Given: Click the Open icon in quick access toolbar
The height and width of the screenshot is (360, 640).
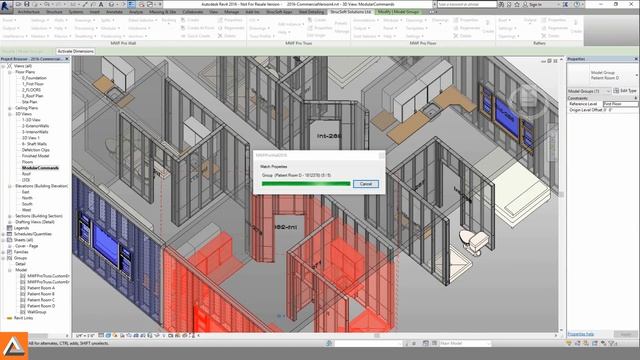Looking at the screenshot, I should pyautogui.click(x=18, y=4).
